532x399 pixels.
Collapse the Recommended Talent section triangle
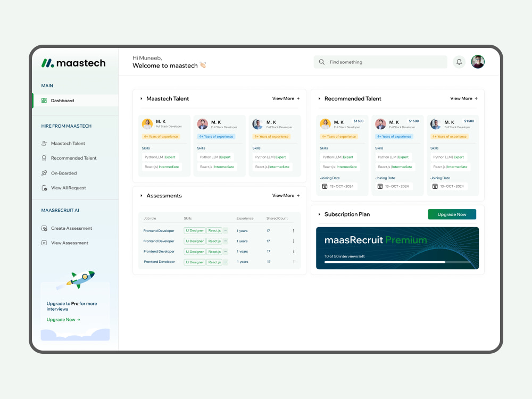(x=319, y=99)
